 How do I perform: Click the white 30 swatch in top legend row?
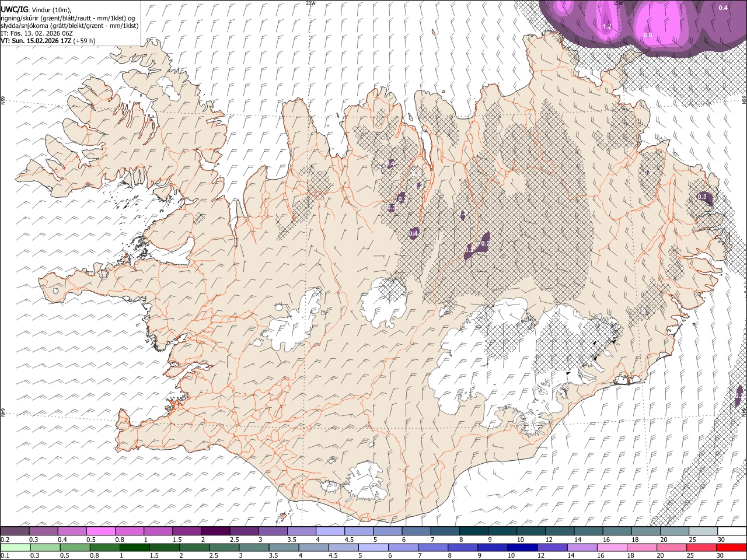[731, 531]
